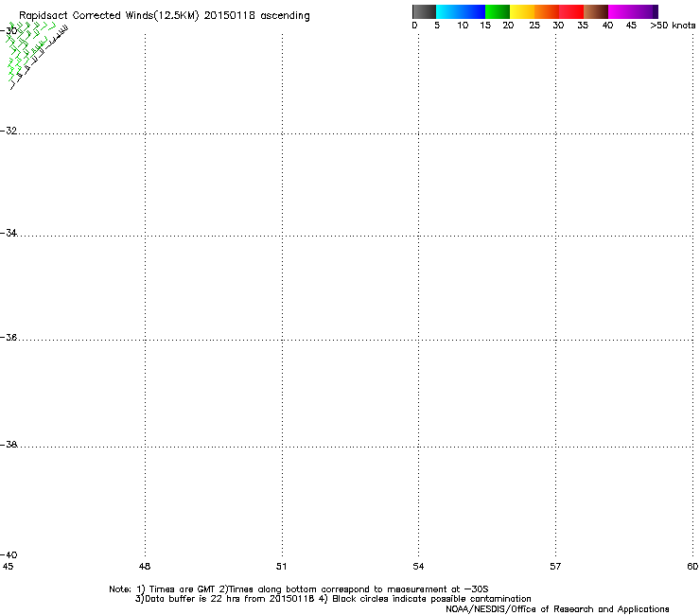The height and width of the screenshot is (615, 700).
Task: Click the 60 longitude axis label
Action: tap(692, 567)
